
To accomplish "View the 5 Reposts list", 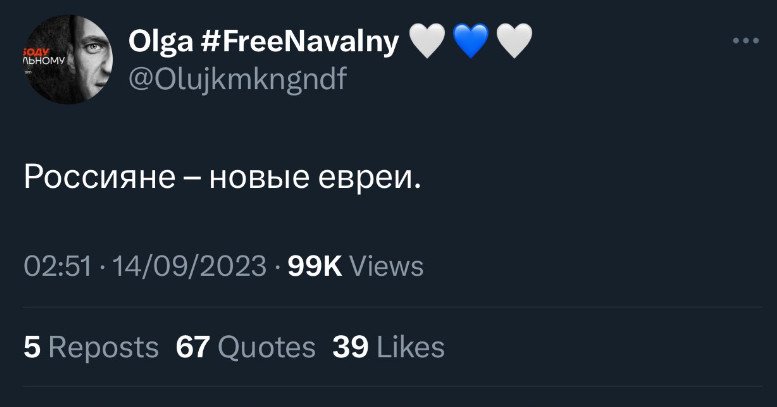I will tap(91, 347).
